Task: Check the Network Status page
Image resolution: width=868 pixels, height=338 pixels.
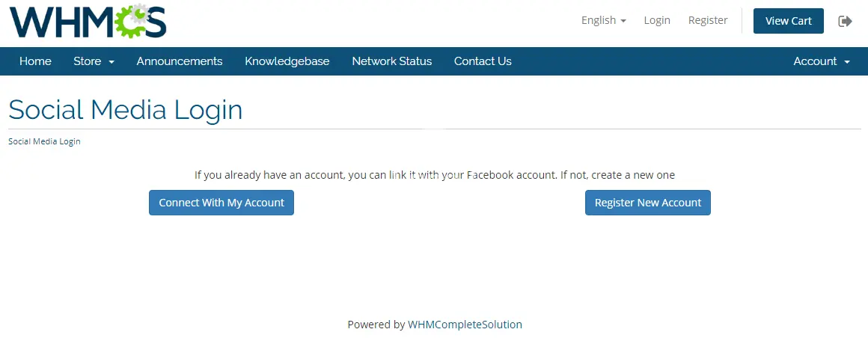Action: pos(392,61)
